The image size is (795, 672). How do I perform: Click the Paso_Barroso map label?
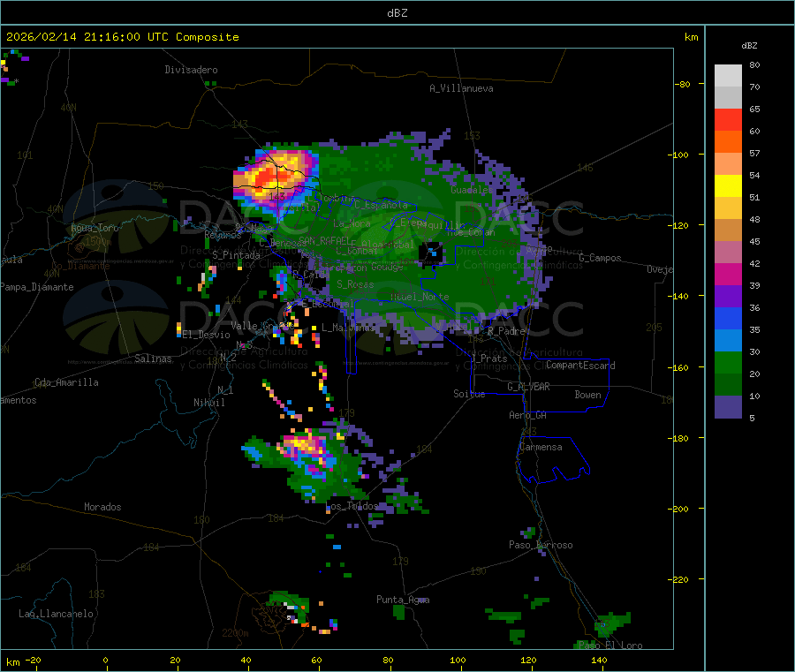click(541, 545)
